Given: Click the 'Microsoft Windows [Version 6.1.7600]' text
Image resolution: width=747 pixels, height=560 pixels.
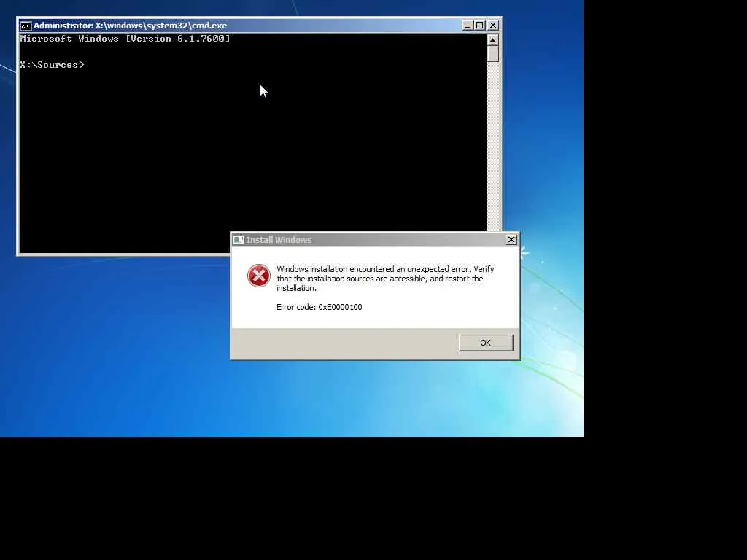Looking at the screenshot, I should coord(125,39).
